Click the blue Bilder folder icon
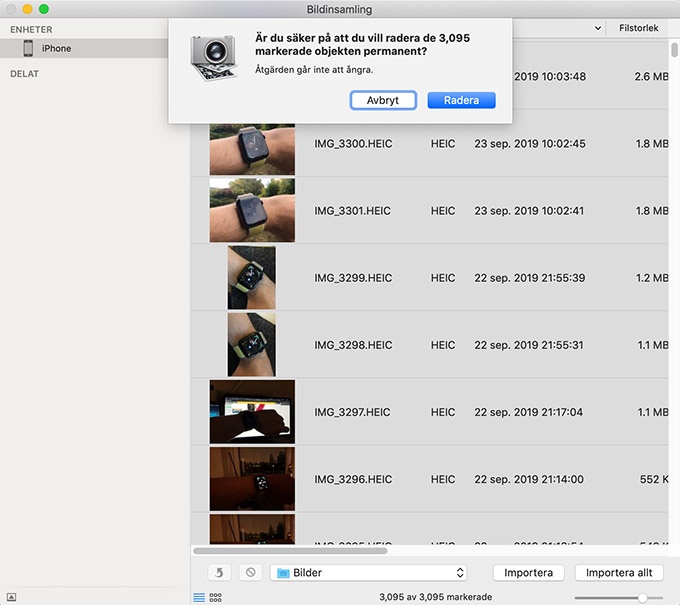Viewport: 680px width, 605px height. point(283,573)
